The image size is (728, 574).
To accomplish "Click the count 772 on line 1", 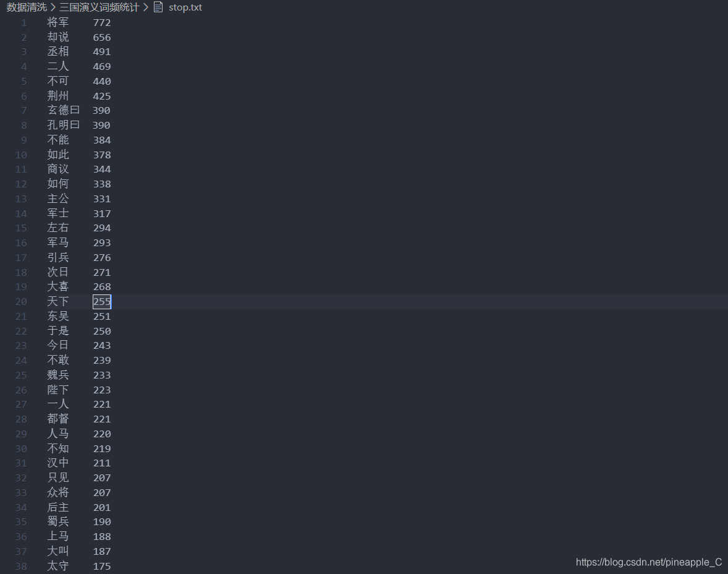I will click(102, 23).
